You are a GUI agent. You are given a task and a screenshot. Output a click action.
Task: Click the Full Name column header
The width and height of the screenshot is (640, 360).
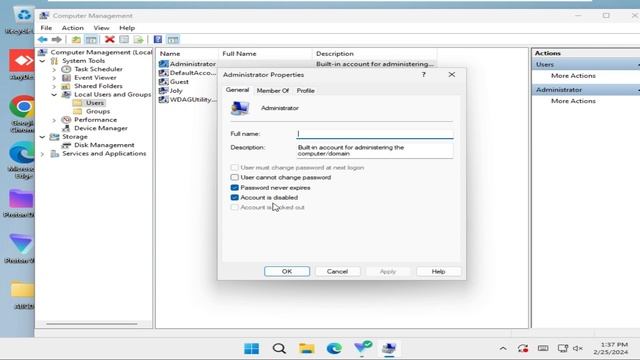(x=265, y=54)
